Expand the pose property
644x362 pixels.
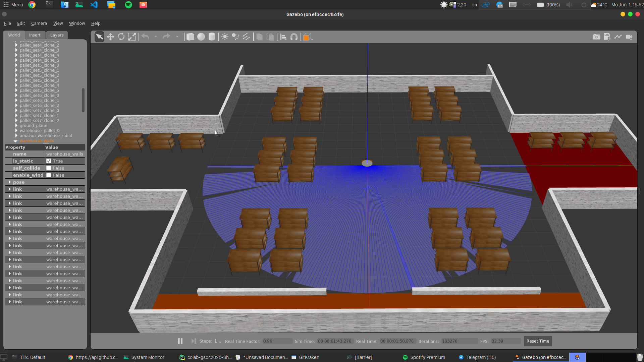coord(9,182)
